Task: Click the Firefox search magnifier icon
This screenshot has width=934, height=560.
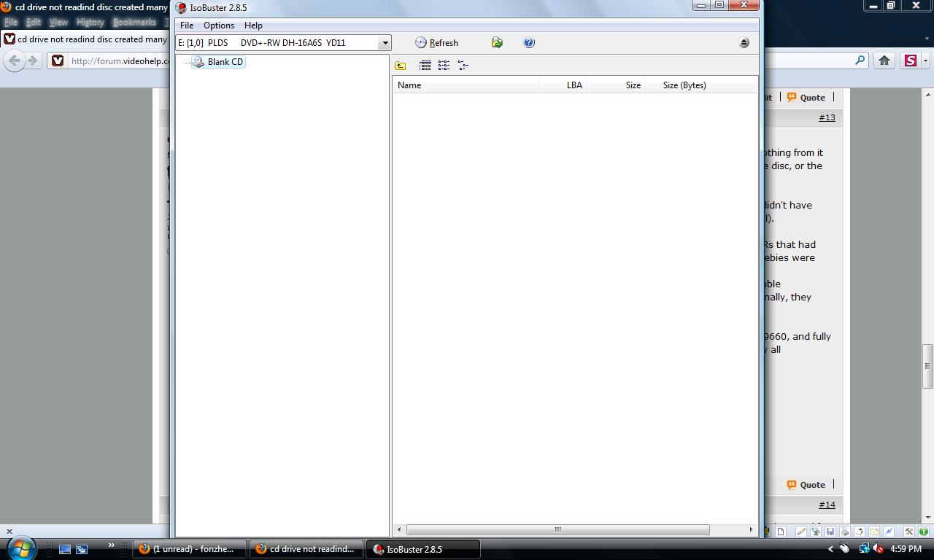Action: (860, 61)
